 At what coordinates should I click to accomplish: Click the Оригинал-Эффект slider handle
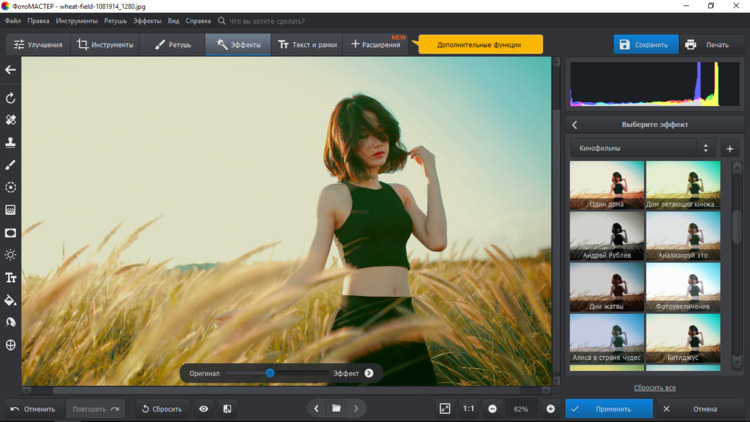coord(270,373)
